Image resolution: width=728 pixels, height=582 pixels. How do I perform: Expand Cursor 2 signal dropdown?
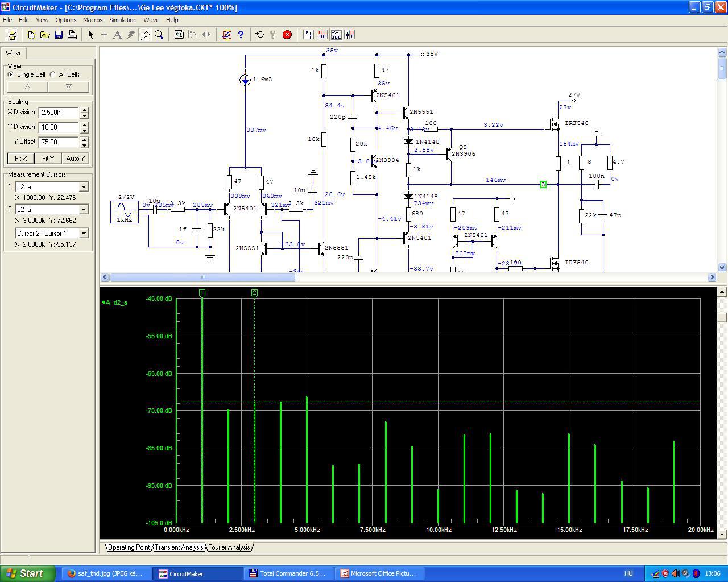point(84,210)
